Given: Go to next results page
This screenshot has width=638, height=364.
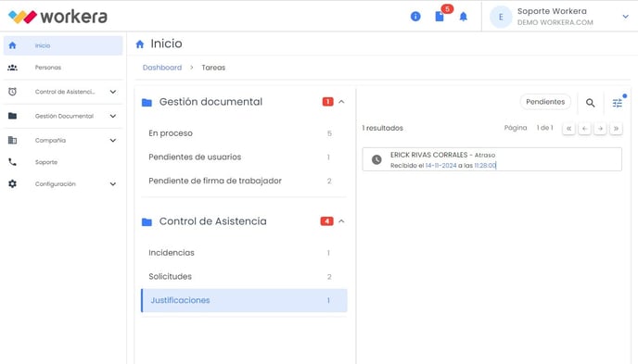Looking at the screenshot, I should point(600,129).
